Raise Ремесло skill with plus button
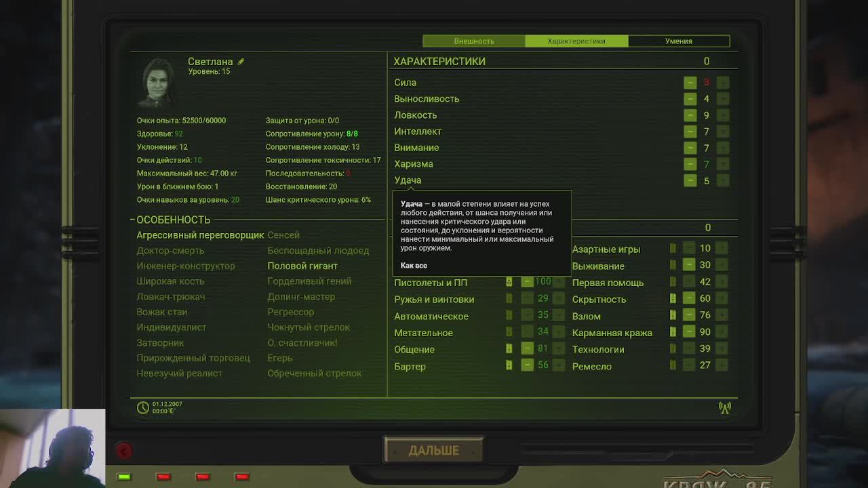 click(x=722, y=365)
